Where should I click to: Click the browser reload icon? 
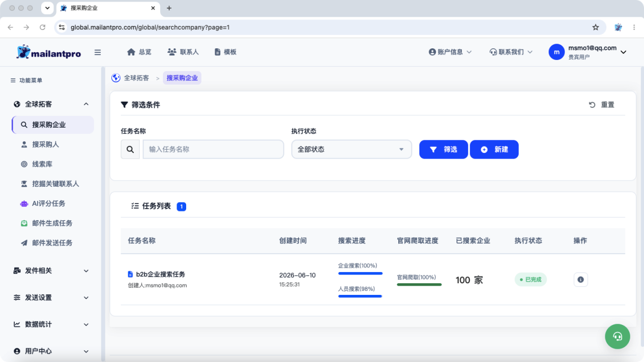(x=43, y=27)
